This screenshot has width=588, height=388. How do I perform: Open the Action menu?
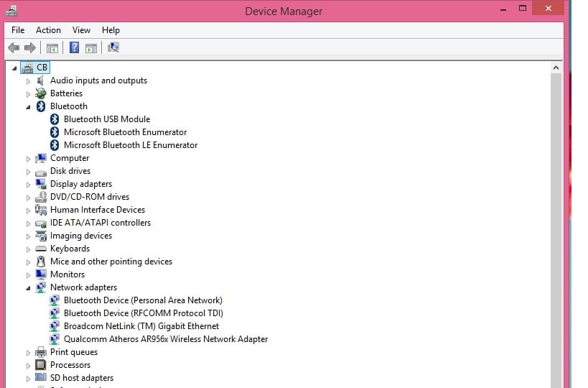coord(48,30)
